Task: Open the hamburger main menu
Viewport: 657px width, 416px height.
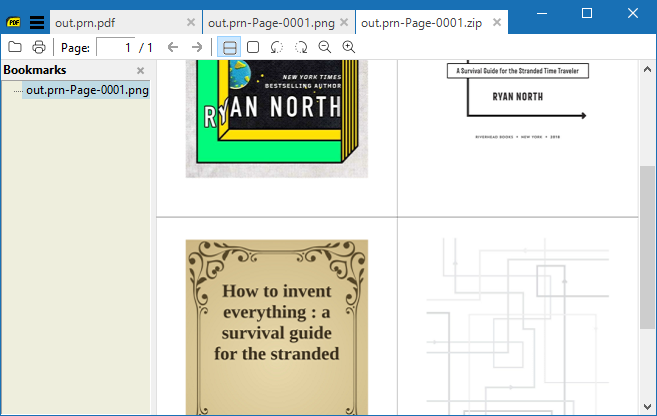Action: pyautogui.click(x=37, y=22)
